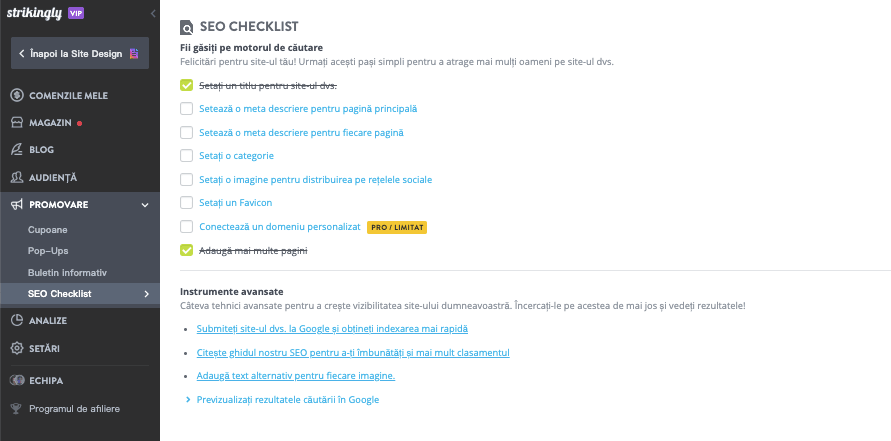Click the Echipa team icon
This screenshot has width=891, height=441.
click(x=17, y=380)
